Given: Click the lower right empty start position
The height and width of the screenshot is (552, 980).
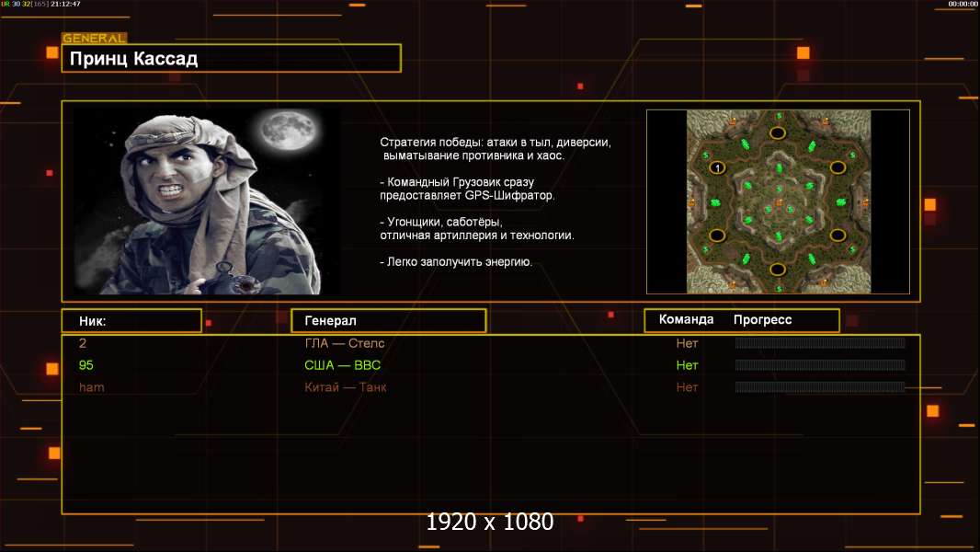Looking at the screenshot, I should tap(838, 236).
